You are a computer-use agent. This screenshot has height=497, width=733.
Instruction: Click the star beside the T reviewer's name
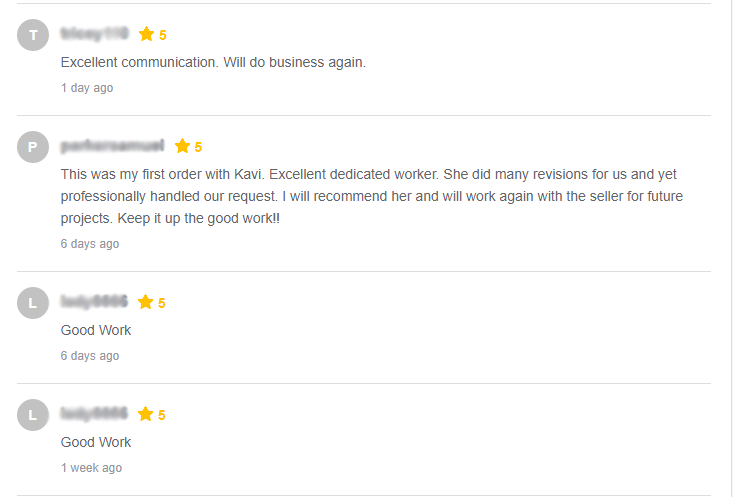click(146, 35)
